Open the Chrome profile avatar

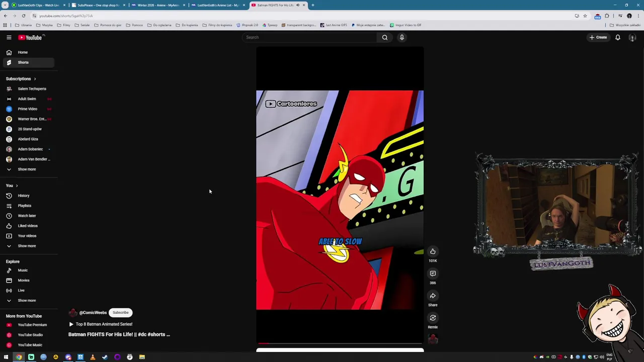tap(629, 16)
